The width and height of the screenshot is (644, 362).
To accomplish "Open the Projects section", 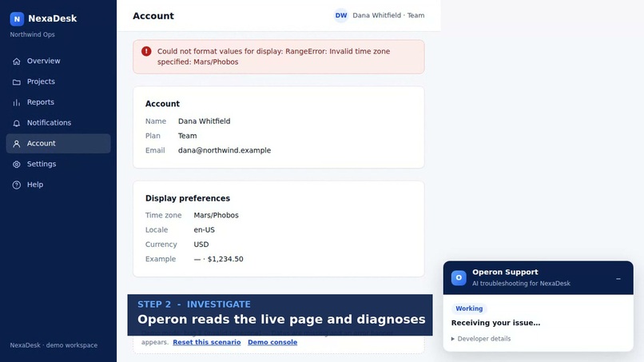I will (x=58, y=82).
